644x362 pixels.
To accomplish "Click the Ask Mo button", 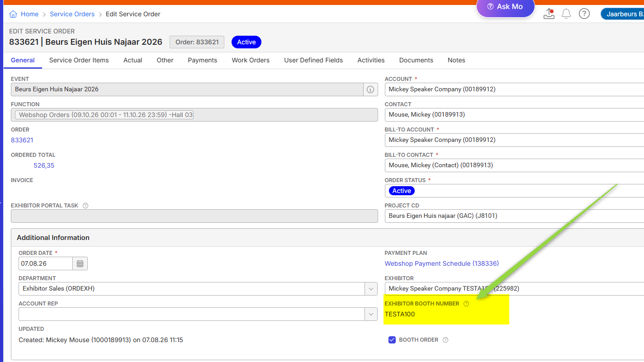I will (505, 7).
